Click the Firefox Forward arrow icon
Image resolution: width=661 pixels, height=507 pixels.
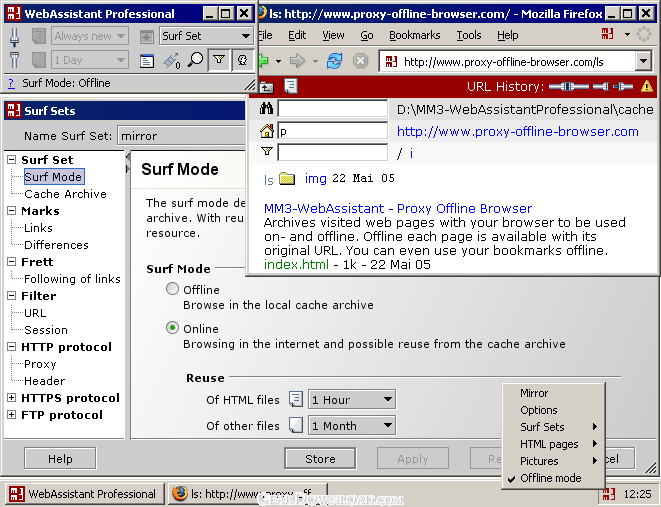click(297, 62)
